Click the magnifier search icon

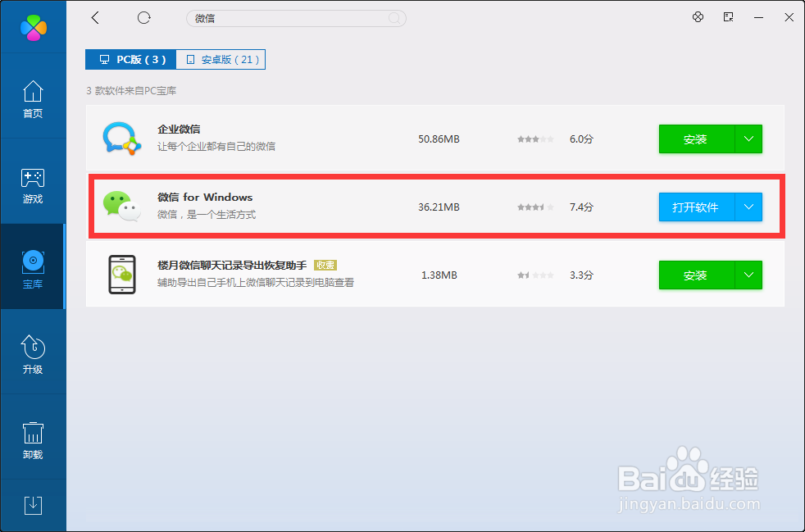[x=394, y=19]
